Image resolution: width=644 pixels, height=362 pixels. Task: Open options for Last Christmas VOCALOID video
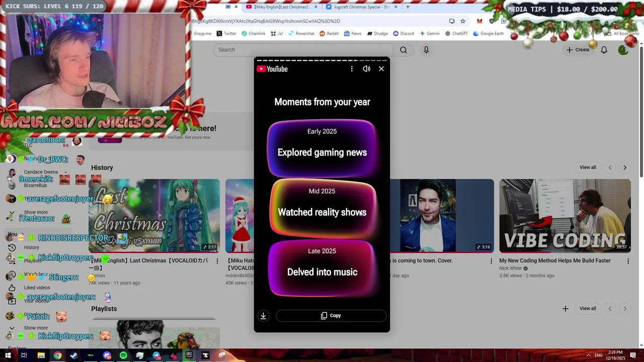[x=217, y=261]
